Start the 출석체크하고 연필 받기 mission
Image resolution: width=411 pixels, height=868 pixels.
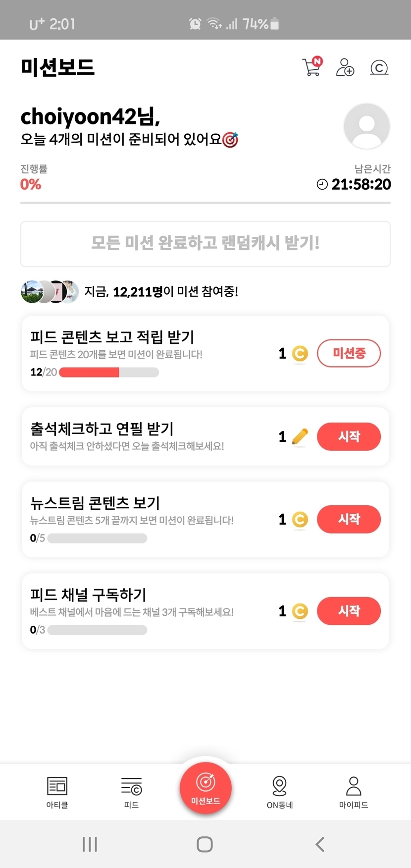click(x=349, y=436)
